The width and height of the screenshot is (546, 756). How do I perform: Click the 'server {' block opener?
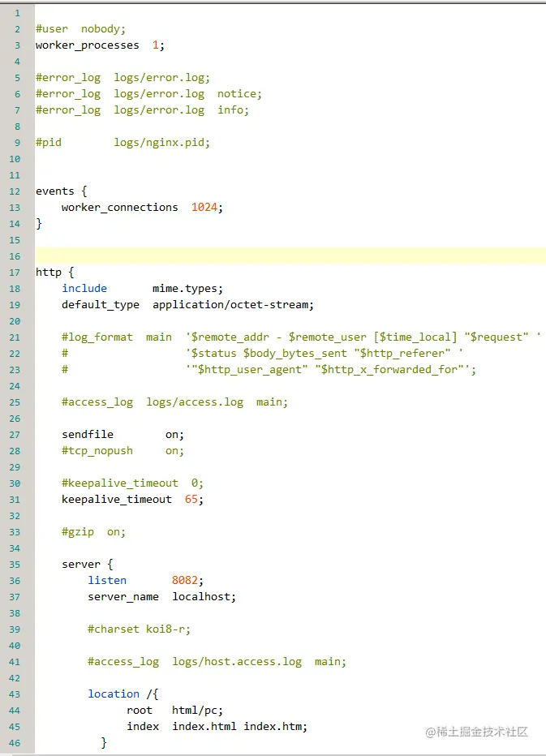click(88, 565)
